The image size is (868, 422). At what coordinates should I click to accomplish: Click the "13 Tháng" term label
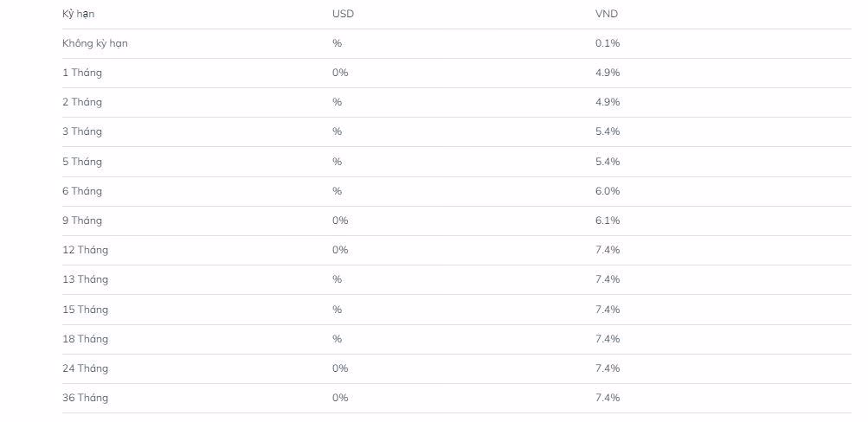86,279
